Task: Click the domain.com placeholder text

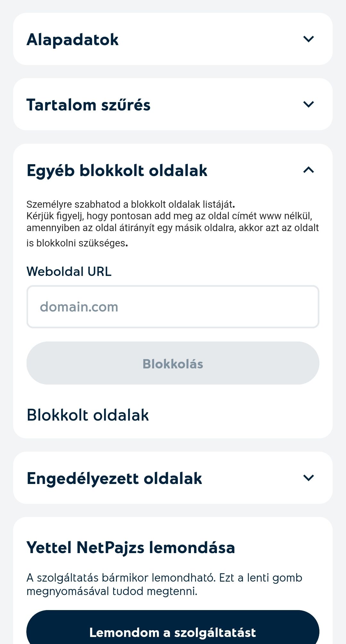Action: (79, 307)
